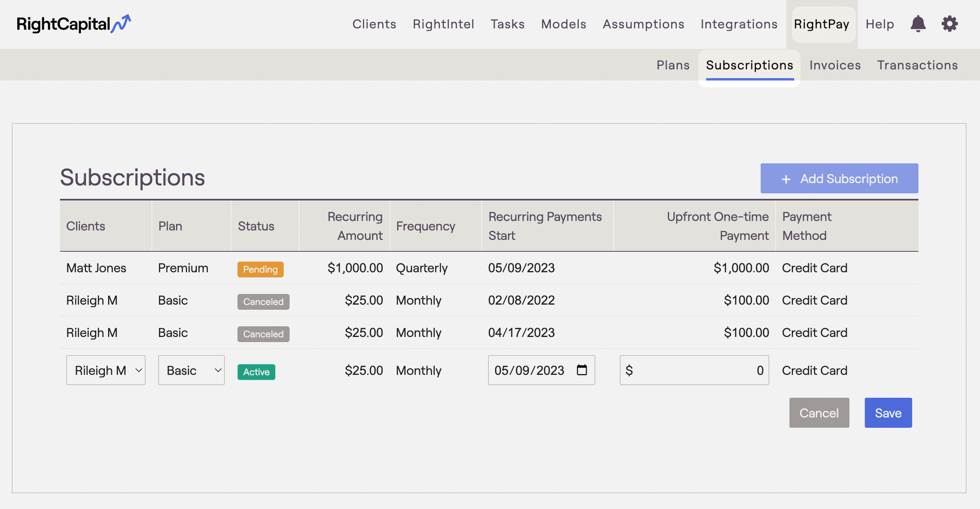Open Integrations menu
This screenshot has height=509, width=980.
pos(739,24)
